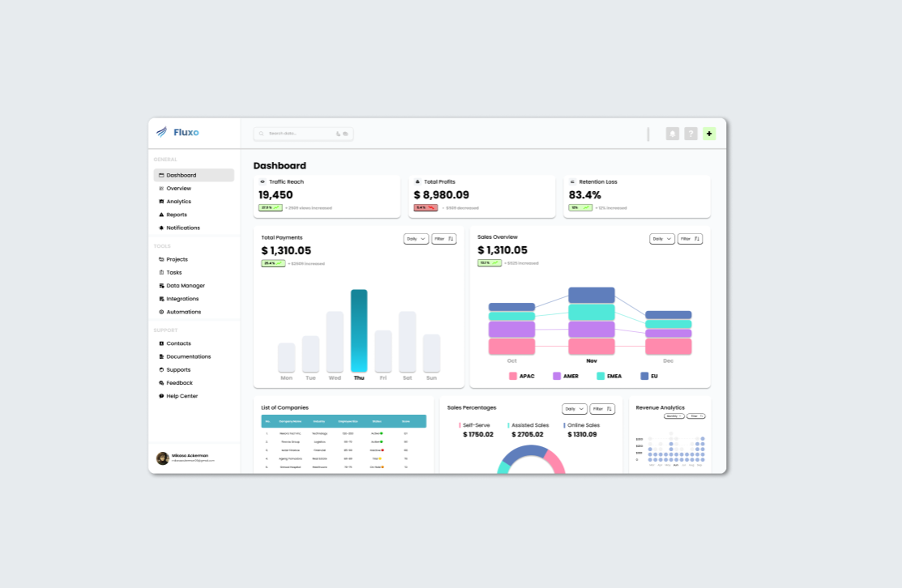Toggle the EU region in the chart legend
The width and height of the screenshot is (902, 588).
coord(643,377)
